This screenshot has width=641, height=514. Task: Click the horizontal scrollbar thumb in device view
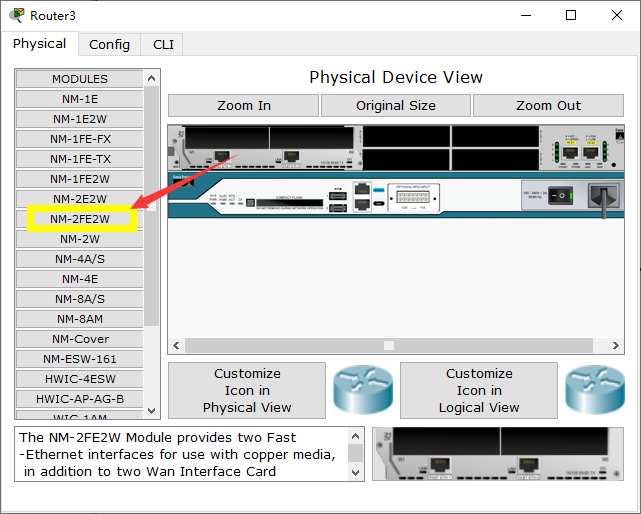389,346
